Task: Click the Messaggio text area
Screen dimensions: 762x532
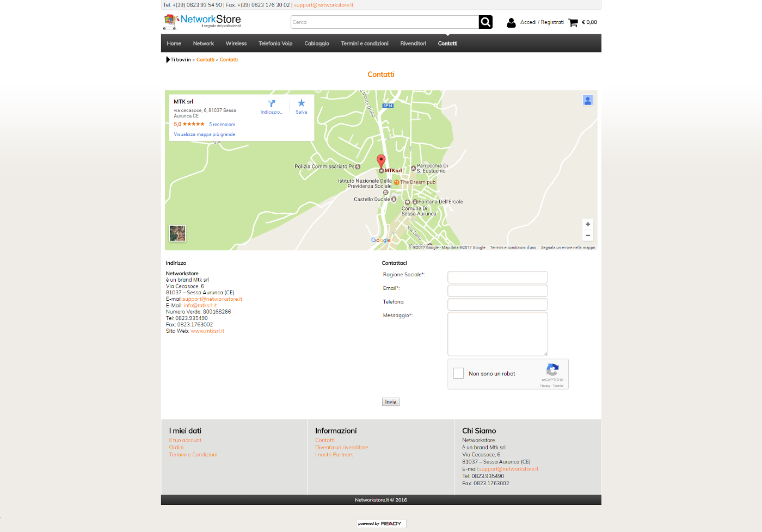Action: tap(497, 334)
